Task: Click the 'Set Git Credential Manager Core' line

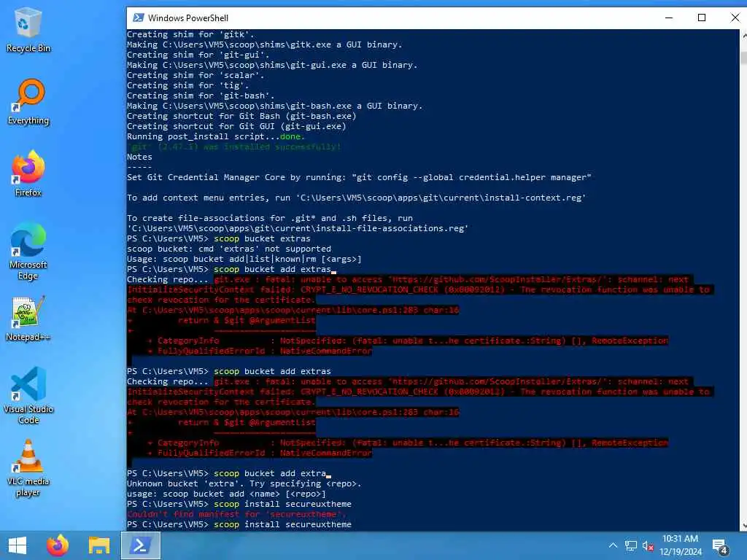Action: [359, 177]
